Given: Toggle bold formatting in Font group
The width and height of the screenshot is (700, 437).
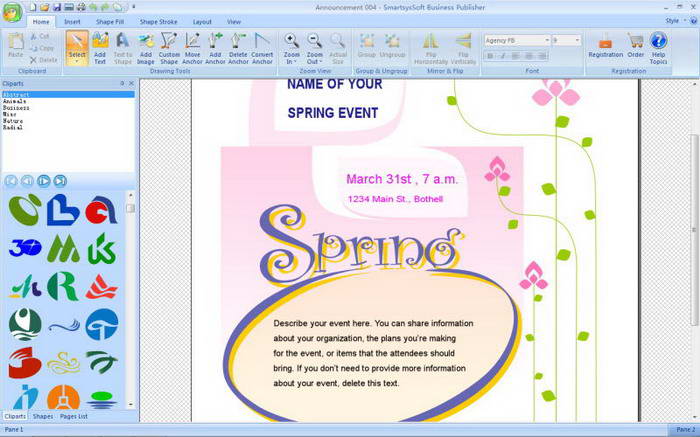Looking at the screenshot, I should 490,56.
